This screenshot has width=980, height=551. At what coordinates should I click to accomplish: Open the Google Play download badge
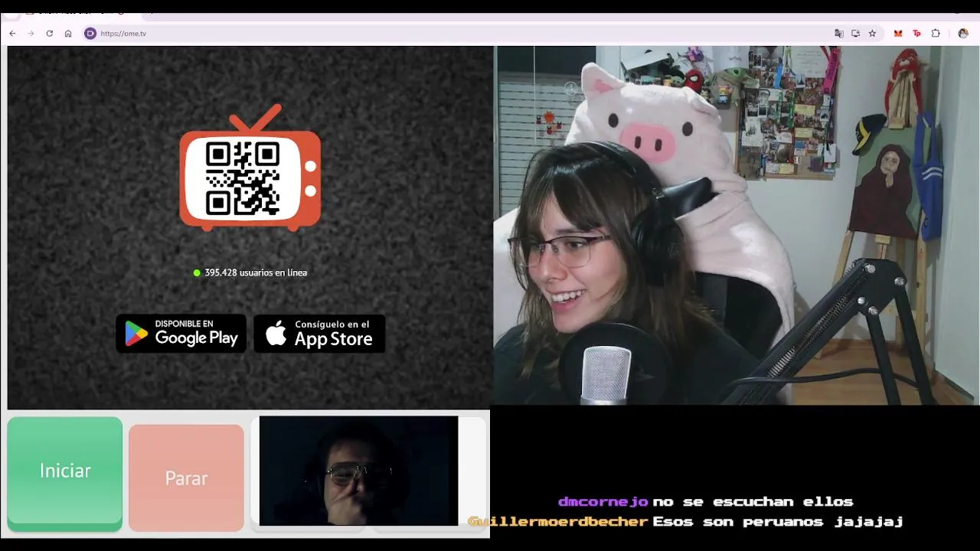[x=181, y=334]
